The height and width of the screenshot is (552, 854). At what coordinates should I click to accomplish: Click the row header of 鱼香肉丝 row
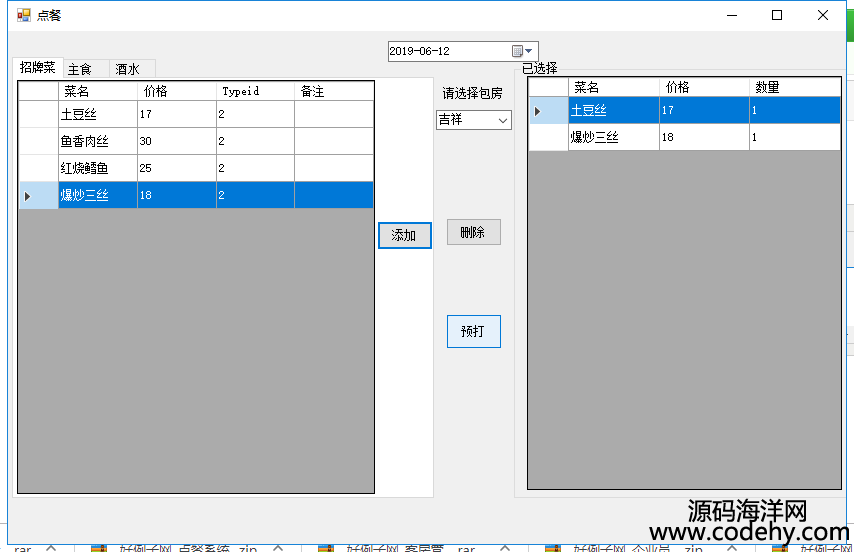(38, 141)
